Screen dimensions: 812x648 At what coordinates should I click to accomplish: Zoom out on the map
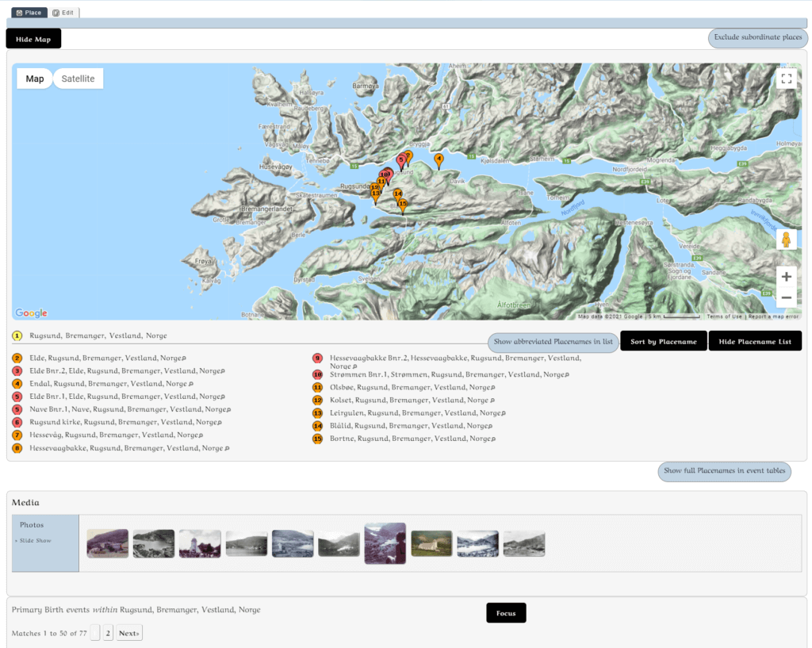786,297
